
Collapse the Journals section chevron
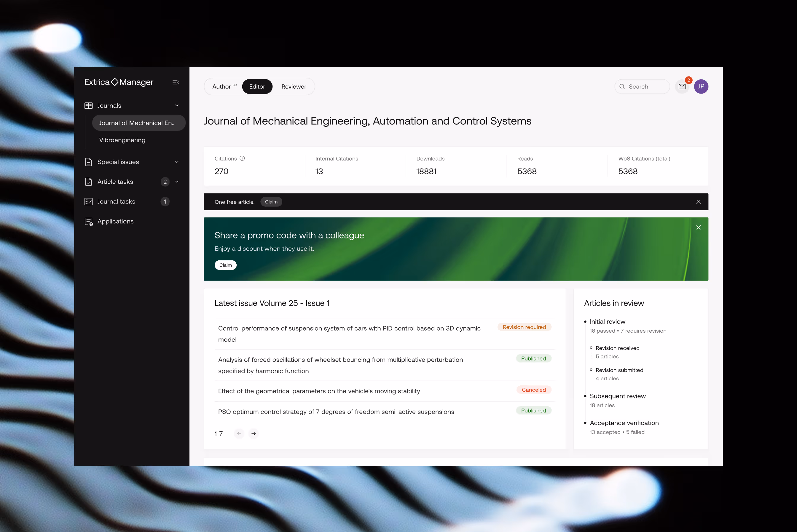pos(177,105)
